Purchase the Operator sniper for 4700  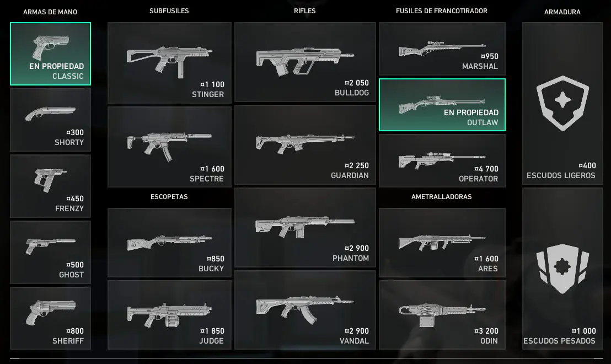[442, 161]
